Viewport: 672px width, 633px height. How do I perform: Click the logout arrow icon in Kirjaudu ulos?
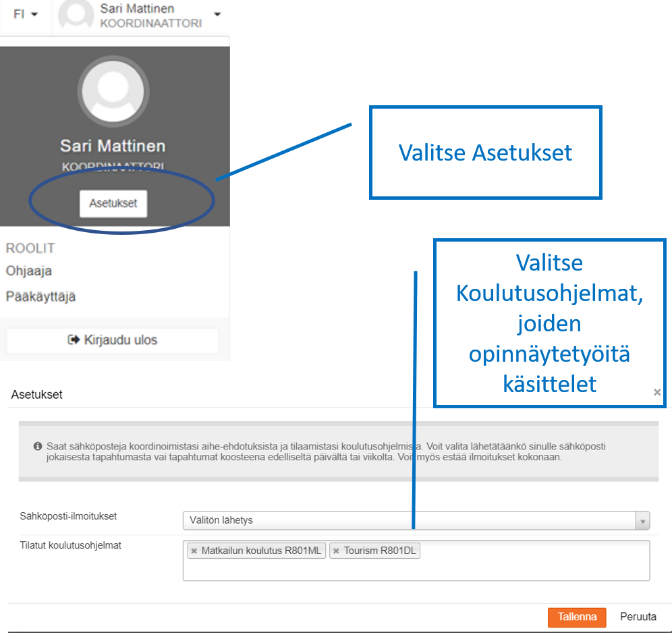74,340
